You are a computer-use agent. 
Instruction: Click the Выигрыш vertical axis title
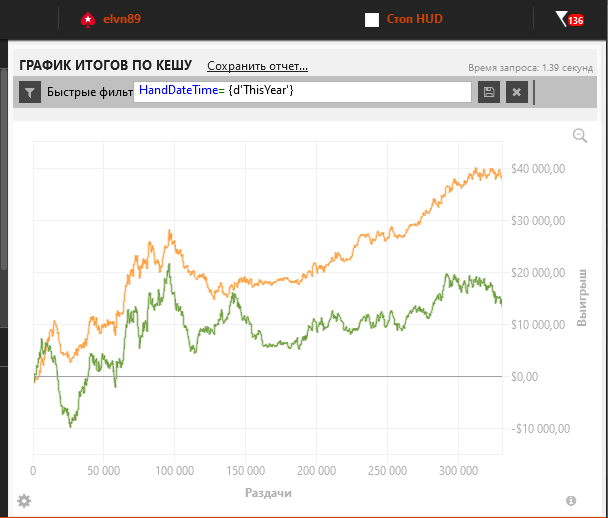[582, 298]
